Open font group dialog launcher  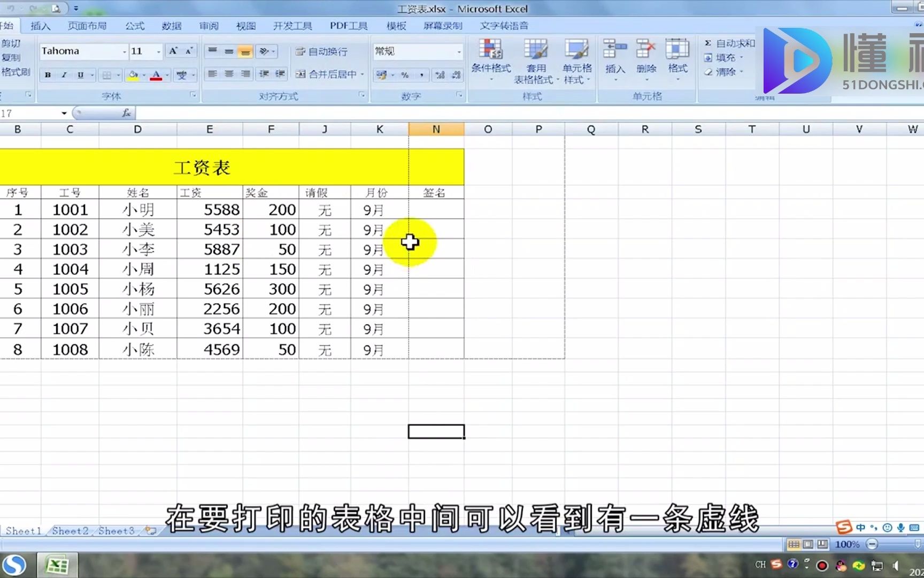[x=193, y=95]
